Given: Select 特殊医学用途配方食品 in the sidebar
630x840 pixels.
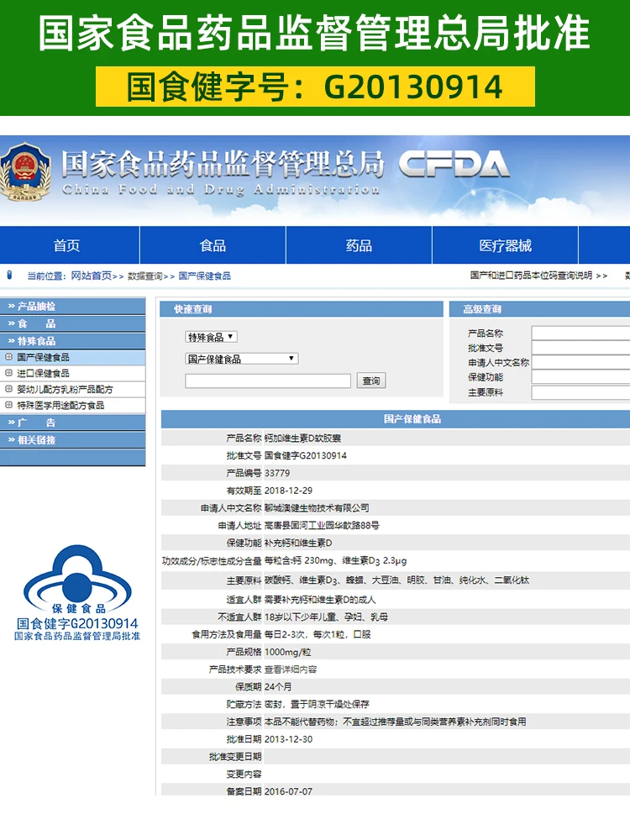Looking at the screenshot, I should (x=60, y=406).
